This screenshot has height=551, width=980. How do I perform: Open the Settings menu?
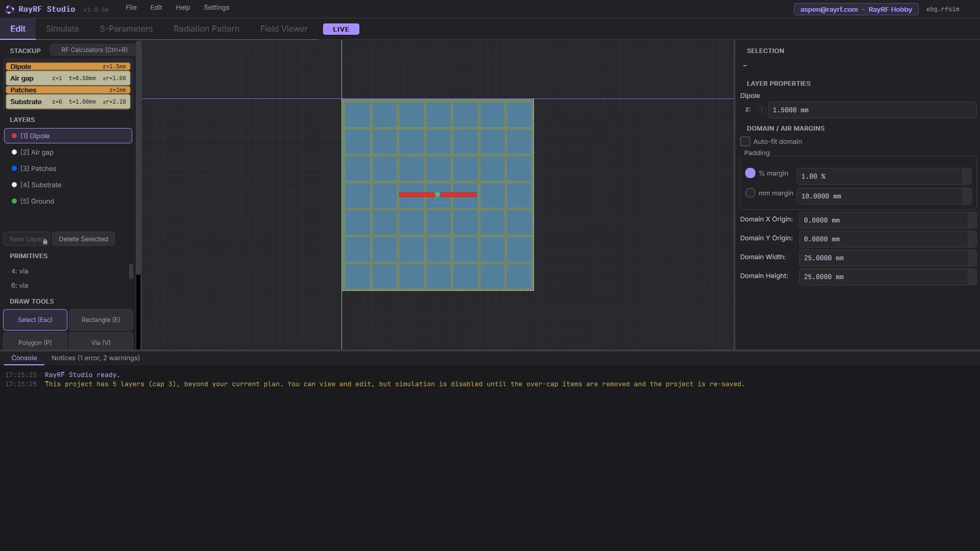(216, 8)
